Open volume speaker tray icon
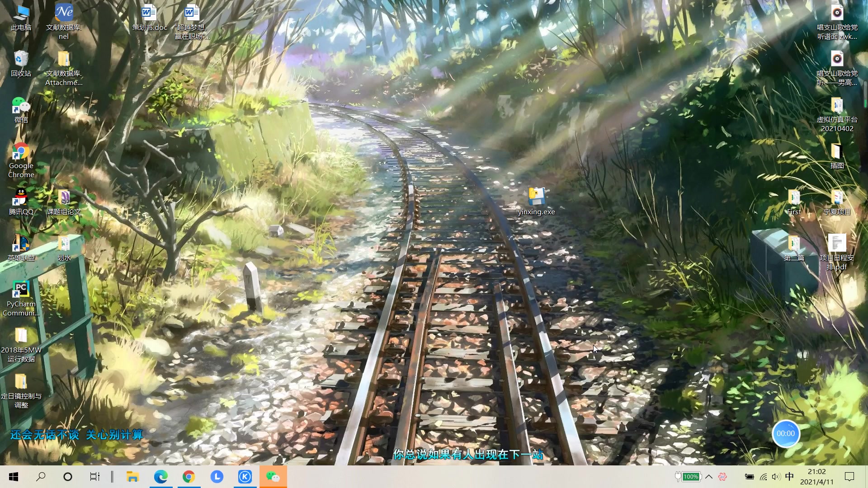This screenshot has width=868, height=488. pyautogui.click(x=776, y=477)
